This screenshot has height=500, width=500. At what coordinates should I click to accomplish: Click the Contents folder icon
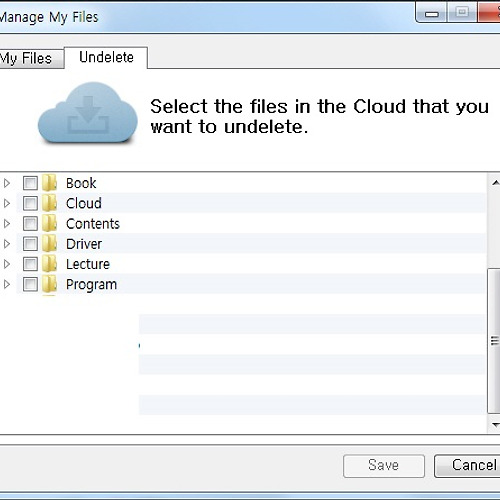pos(49,223)
